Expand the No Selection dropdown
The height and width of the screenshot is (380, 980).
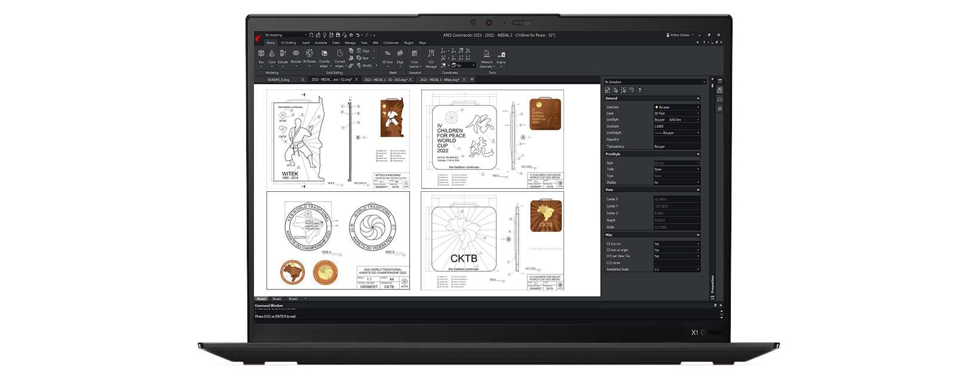[x=655, y=82]
